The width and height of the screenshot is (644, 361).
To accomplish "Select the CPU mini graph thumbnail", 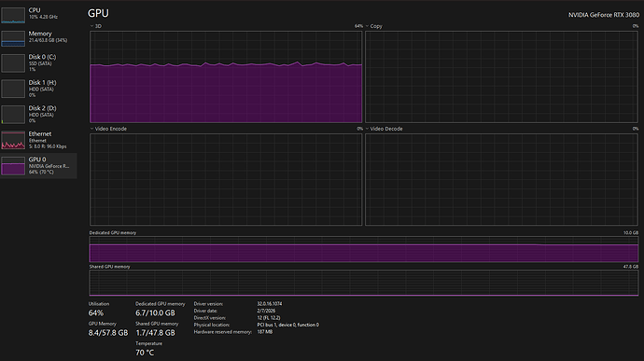I will point(13,15).
